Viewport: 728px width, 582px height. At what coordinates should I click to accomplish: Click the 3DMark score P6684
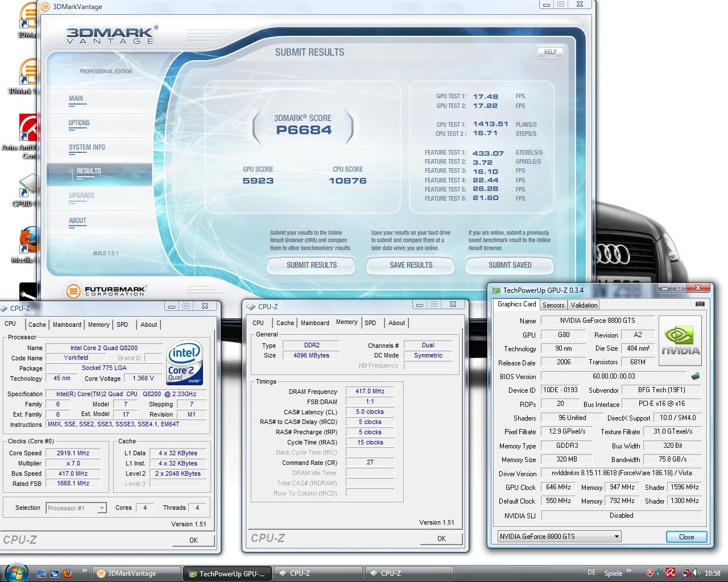[304, 130]
